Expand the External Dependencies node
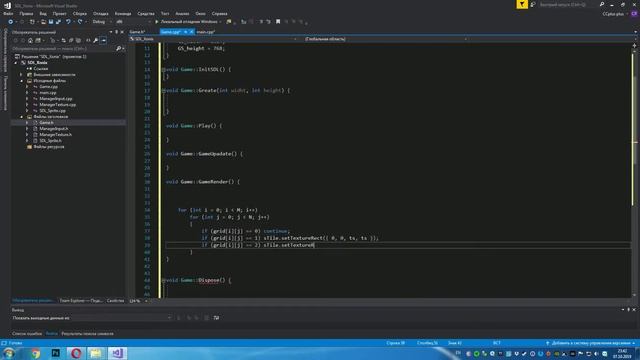 click(x=22, y=75)
